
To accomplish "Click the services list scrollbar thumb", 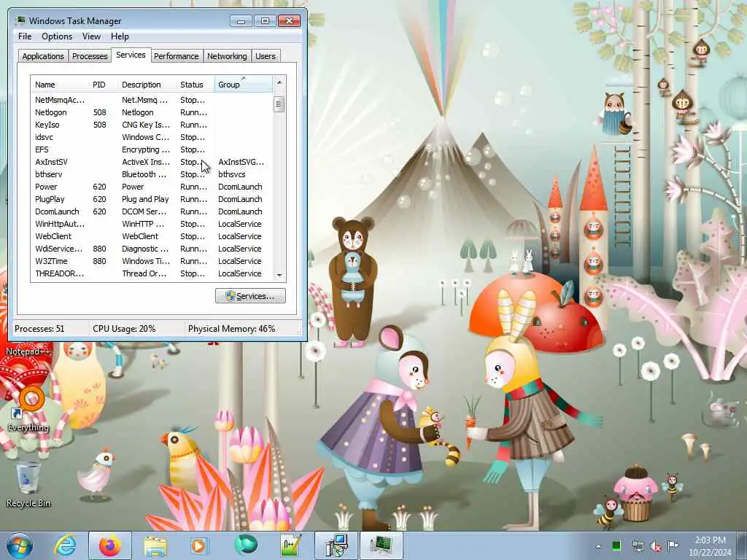I will 279,104.
